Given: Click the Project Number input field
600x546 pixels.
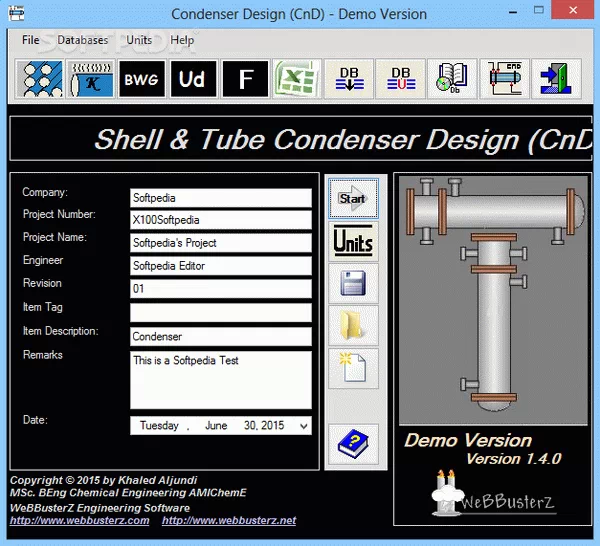Looking at the screenshot, I should [221, 220].
